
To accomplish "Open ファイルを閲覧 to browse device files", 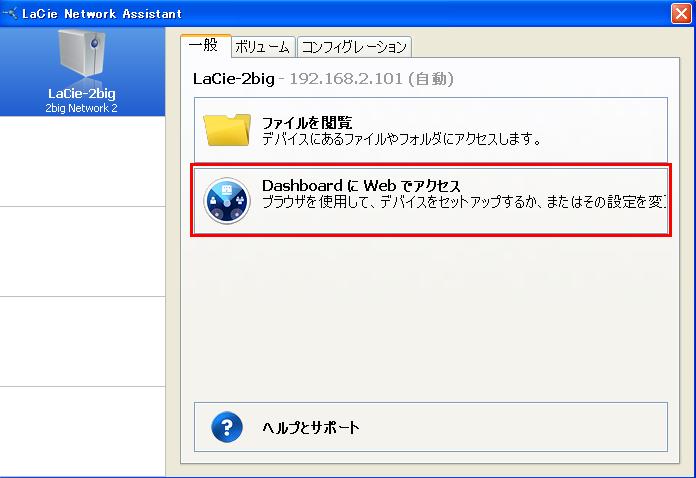I will (x=431, y=130).
